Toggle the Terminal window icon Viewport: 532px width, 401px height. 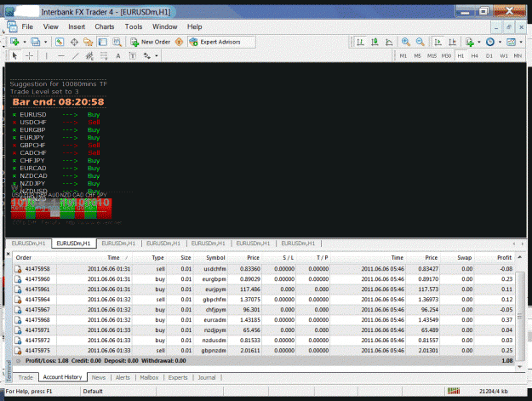102,42
